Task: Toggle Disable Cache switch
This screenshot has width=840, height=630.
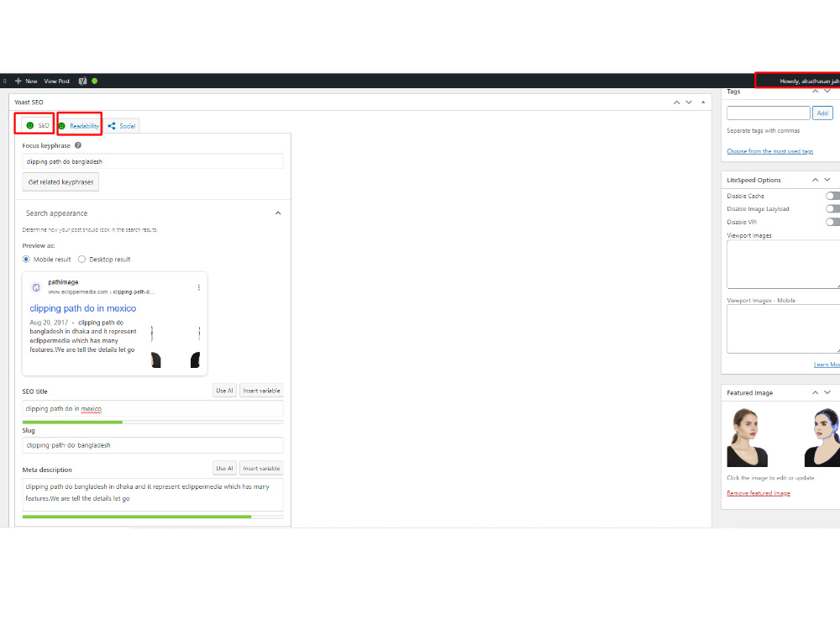Action: click(x=832, y=196)
